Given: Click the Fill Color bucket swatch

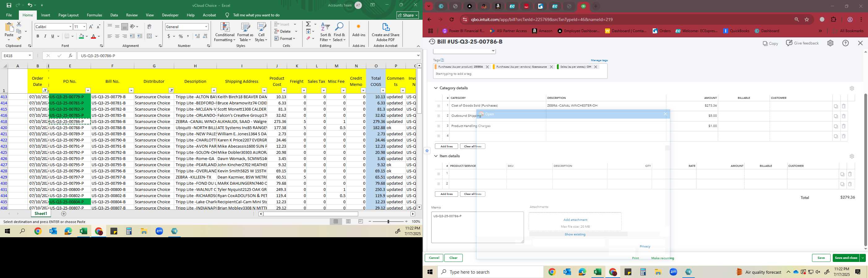Looking at the screenshot, I should click(81, 36).
